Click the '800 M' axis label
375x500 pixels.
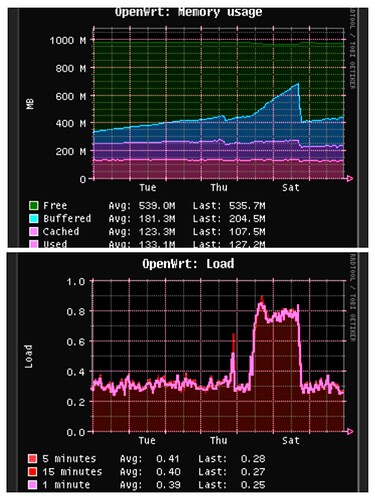(71, 69)
